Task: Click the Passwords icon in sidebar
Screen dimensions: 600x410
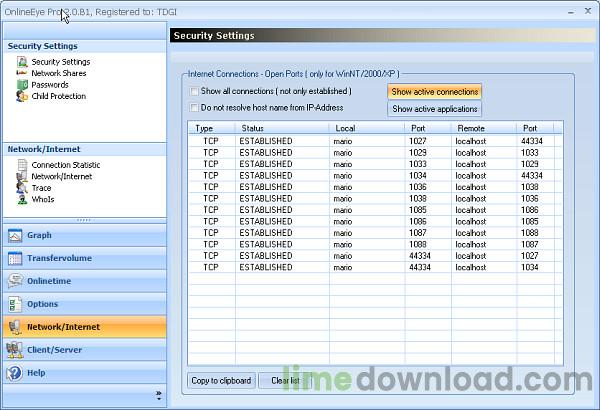Action: [x=22, y=85]
